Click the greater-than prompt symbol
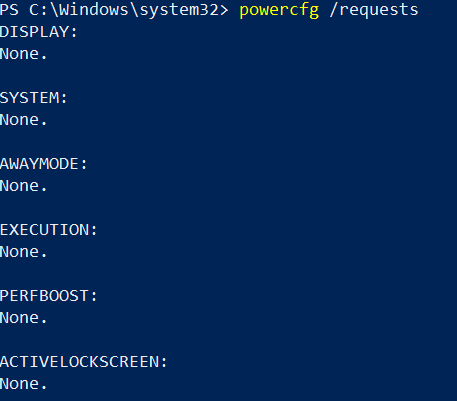The height and width of the screenshot is (401, 457). 224,10
